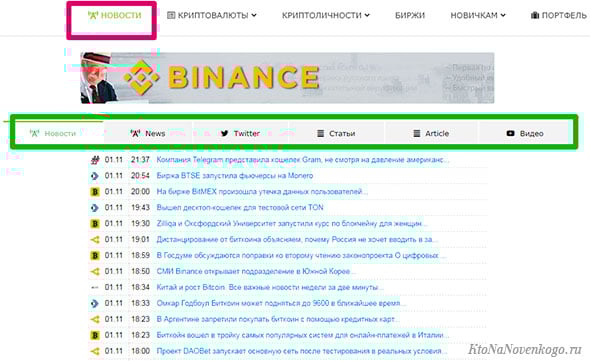Switch to the Статьи tab
590x361 pixels.
pyautogui.click(x=336, y=133)
